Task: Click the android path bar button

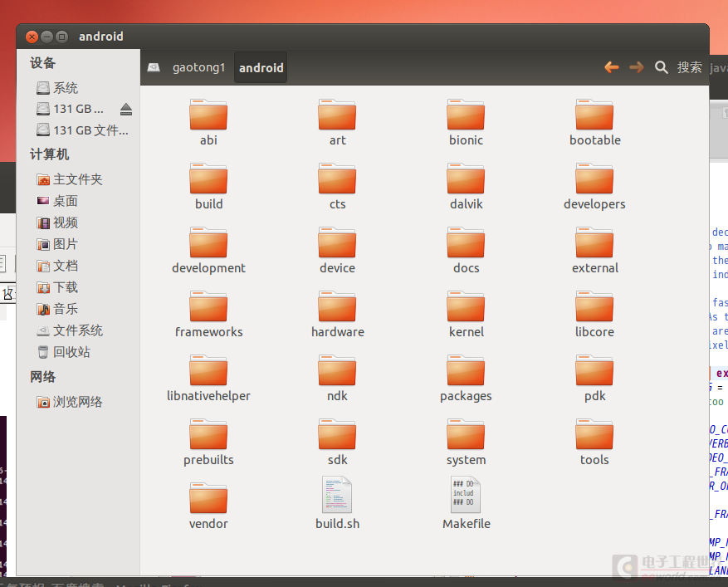Action: pyautogui.click(x=261, y=68)
